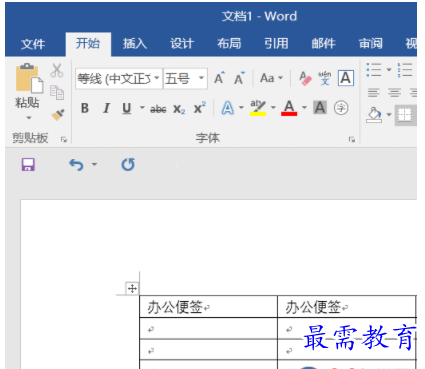Click the redo repeat icon
The image size is (425, 369).
coord(128,165)
